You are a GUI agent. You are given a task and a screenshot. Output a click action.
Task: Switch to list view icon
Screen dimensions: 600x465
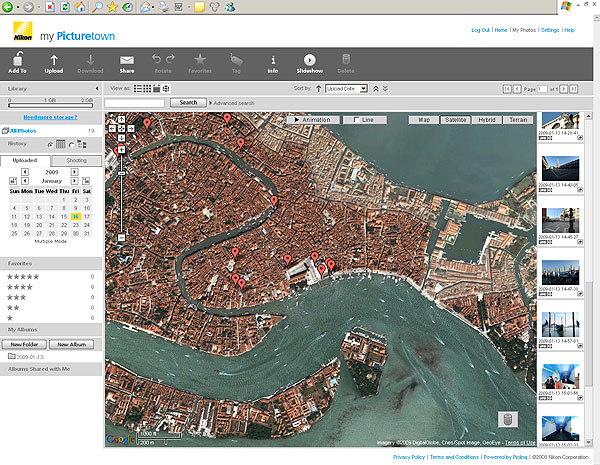138,88
